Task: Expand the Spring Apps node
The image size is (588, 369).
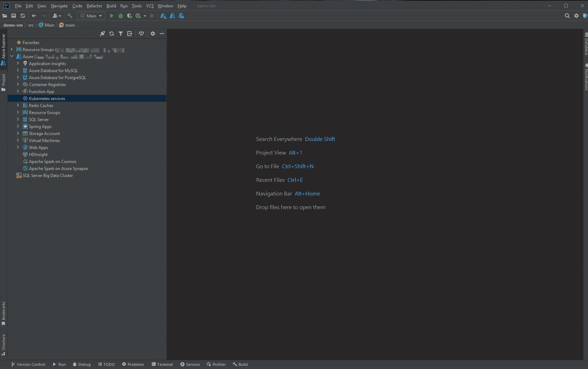Action: 18,126
